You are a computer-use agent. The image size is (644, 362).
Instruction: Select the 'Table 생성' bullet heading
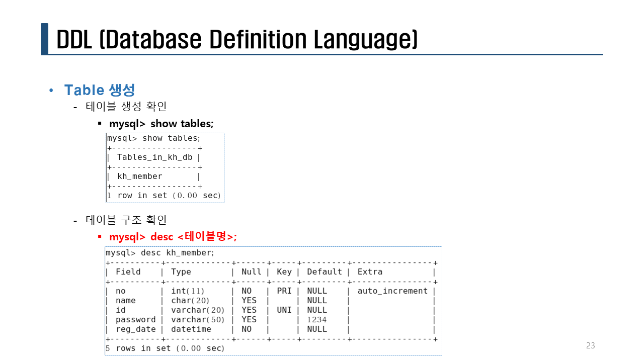point(100,90)
